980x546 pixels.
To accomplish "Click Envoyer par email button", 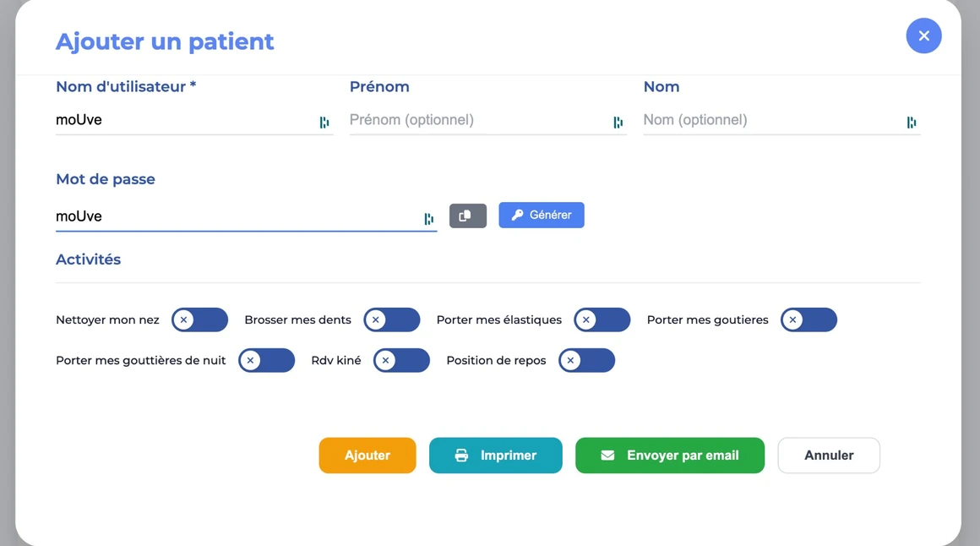I will pyautogui.click(x=670, y=456).
